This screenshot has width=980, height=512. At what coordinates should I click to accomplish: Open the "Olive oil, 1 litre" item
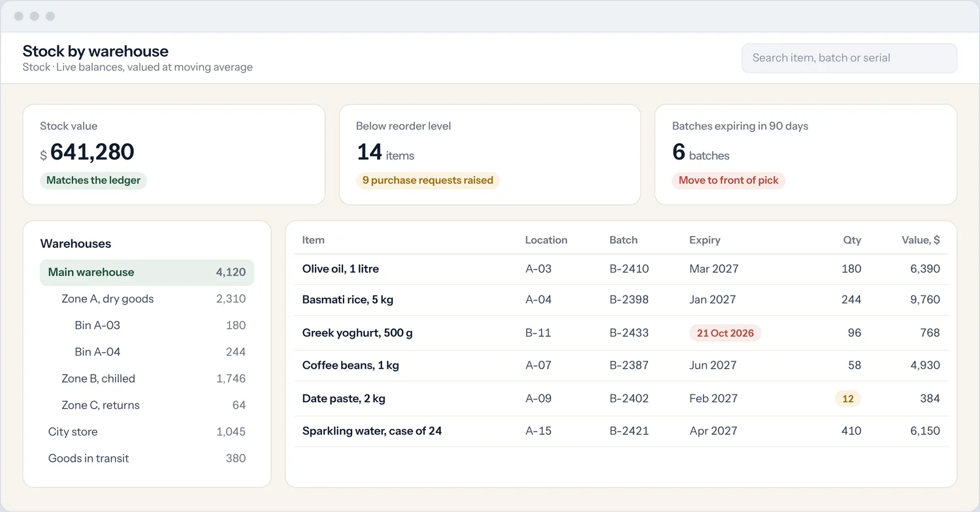340,269
